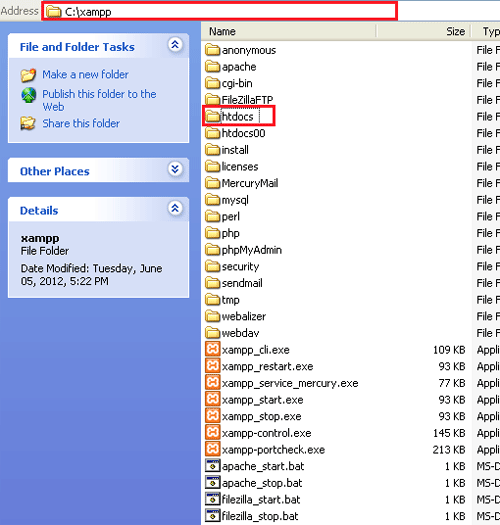This screenshot has width=500, height=525.
Task: Open the Share this folder link
Action: tap(81, 123)
